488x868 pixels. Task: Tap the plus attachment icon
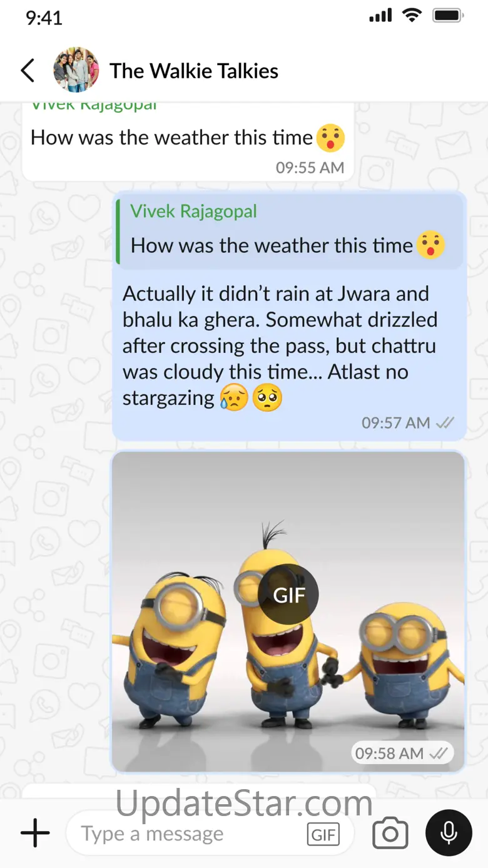(35, 834)
